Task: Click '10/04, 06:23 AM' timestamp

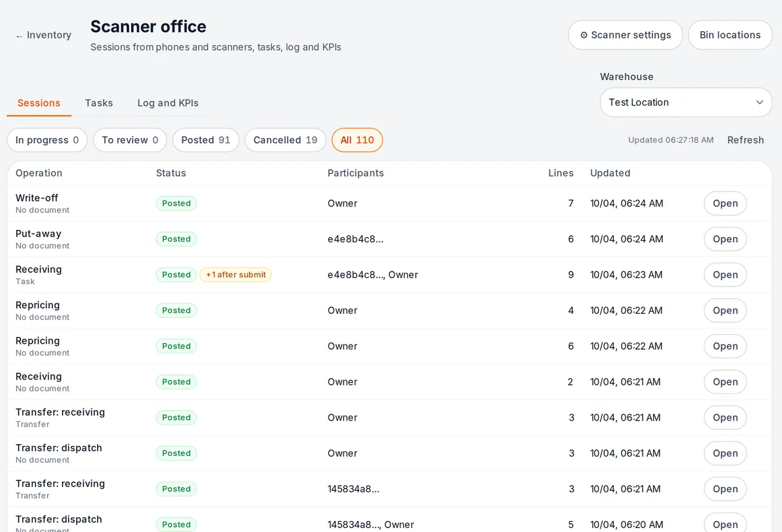Action: (626, 275)
